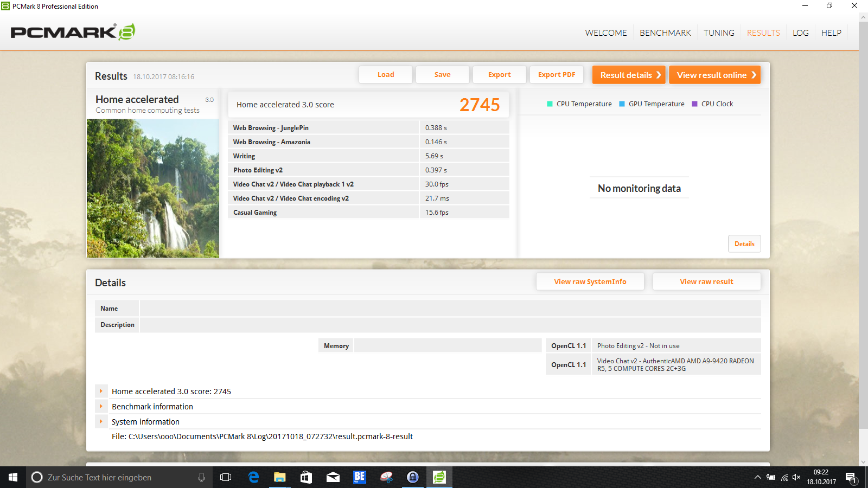
Task: Click the empty Memory value field
Action: pos(448,345)
